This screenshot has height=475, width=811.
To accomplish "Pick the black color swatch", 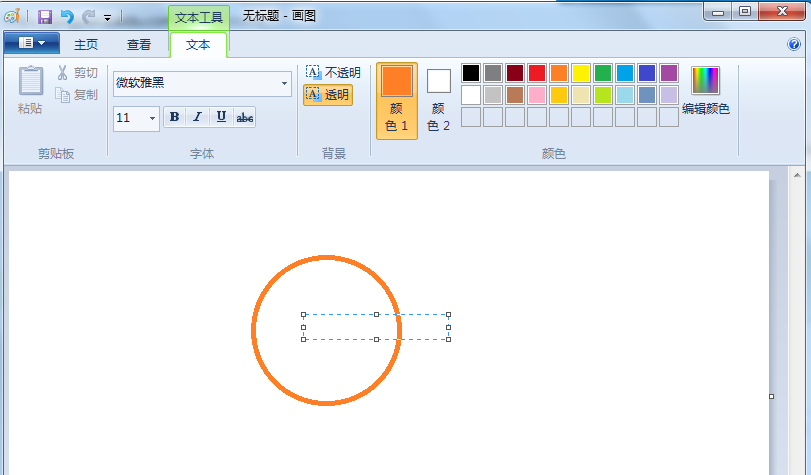I will coord(471,73).
